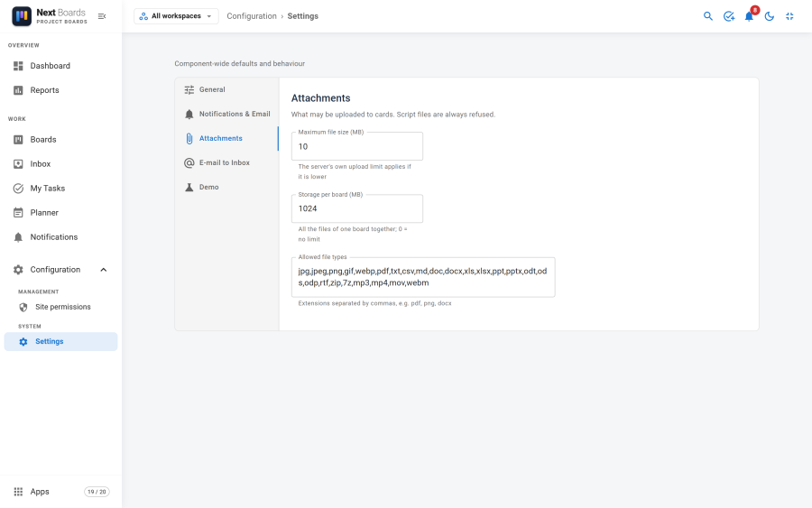Focus the Storage per board field
812x508 pixels.
[357, 208]
